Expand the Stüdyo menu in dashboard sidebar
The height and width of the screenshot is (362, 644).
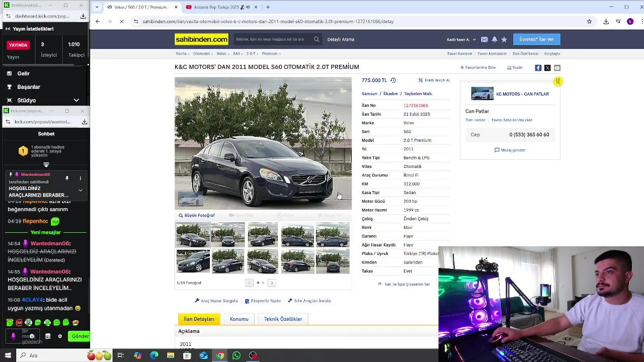click(76, 101)
